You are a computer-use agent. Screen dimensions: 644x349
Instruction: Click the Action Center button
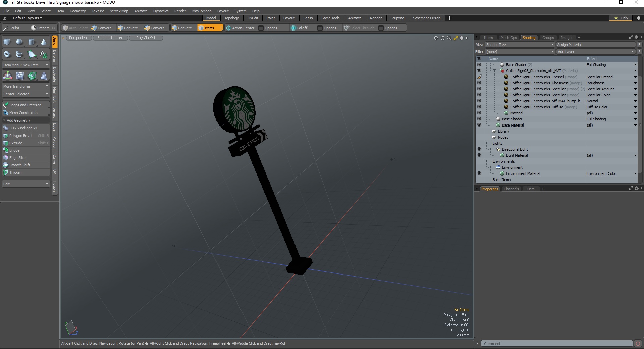coord(240,28)
